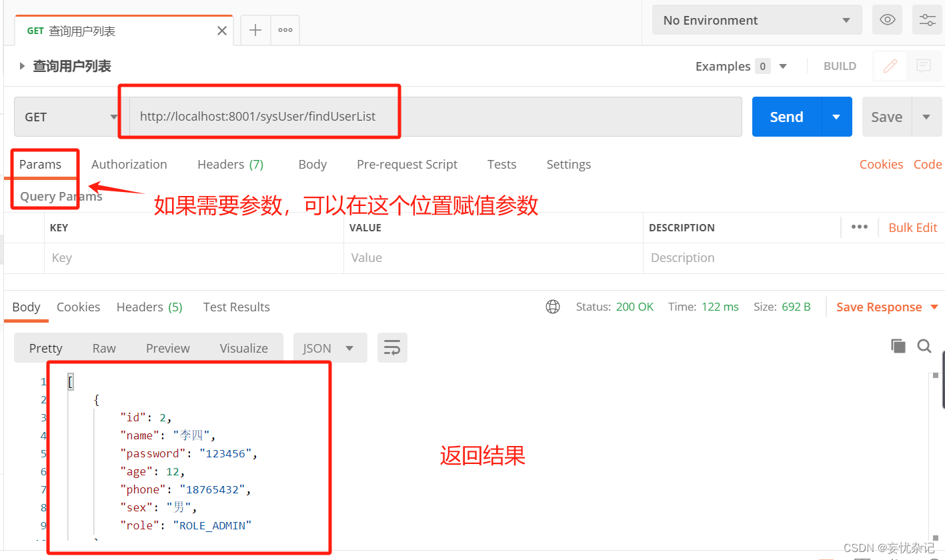
Task: Click the request URL input field
Action: [x=435, y=117]
